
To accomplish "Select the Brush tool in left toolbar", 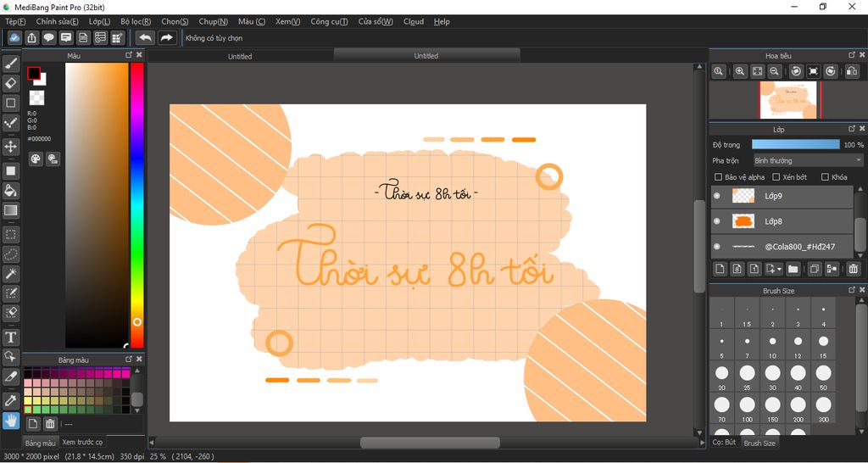I will coord(11,64).
